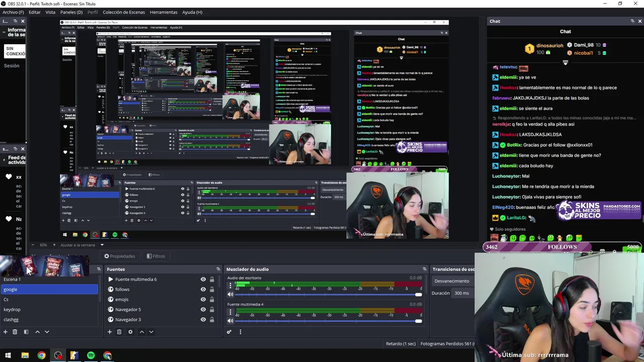The width and height of the screenshot is (644, 362).
Task: Hide the emojis source
Action: [203, 300]
